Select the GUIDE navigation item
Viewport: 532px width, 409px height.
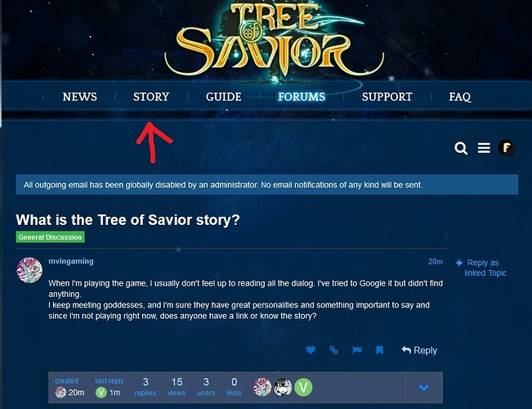click(224, 97)
